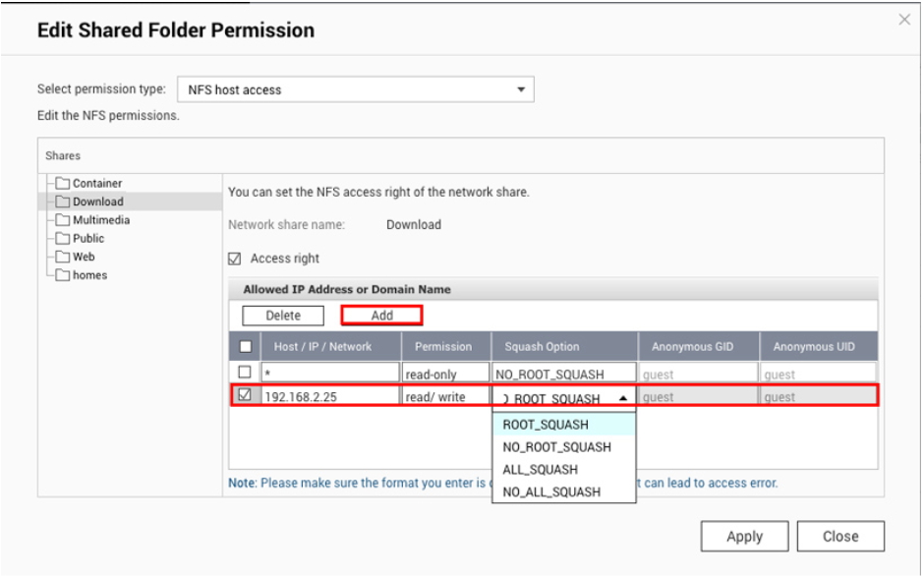
Task: Edit the 192.168.2.25 host field
Action: point(331,397)
